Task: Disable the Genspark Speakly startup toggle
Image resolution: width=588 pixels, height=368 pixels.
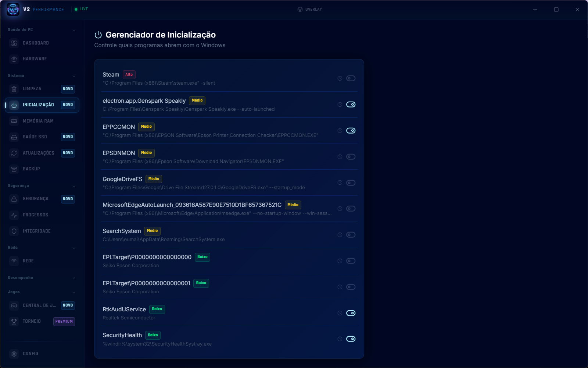Action: click(351, 105)
